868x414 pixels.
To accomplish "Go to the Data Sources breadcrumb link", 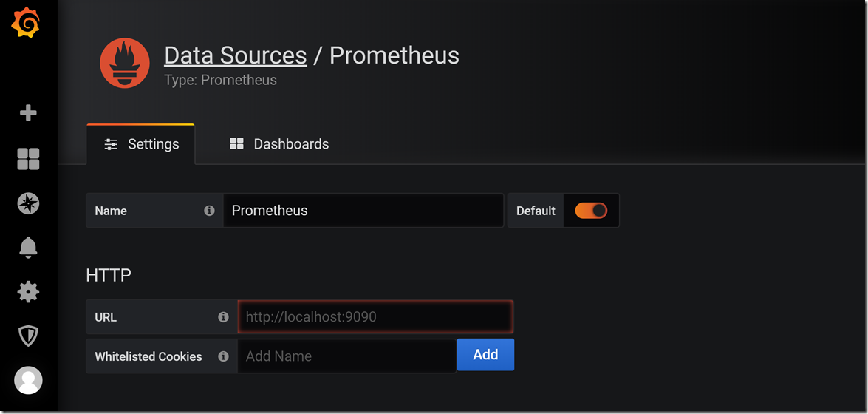I will pos(235,55).
